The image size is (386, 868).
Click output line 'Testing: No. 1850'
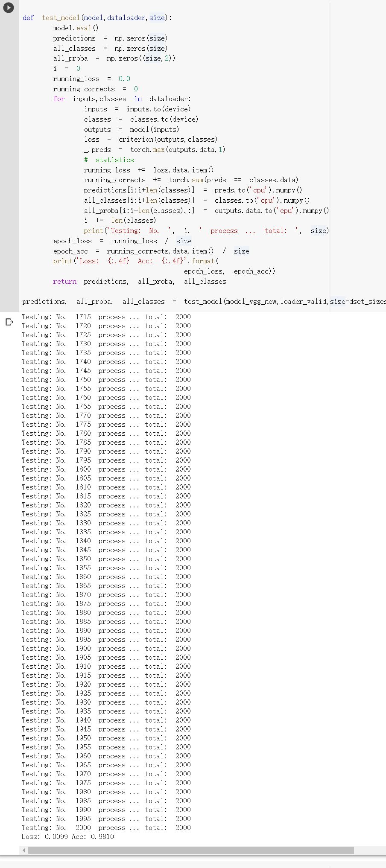click(x=106, y=559)
